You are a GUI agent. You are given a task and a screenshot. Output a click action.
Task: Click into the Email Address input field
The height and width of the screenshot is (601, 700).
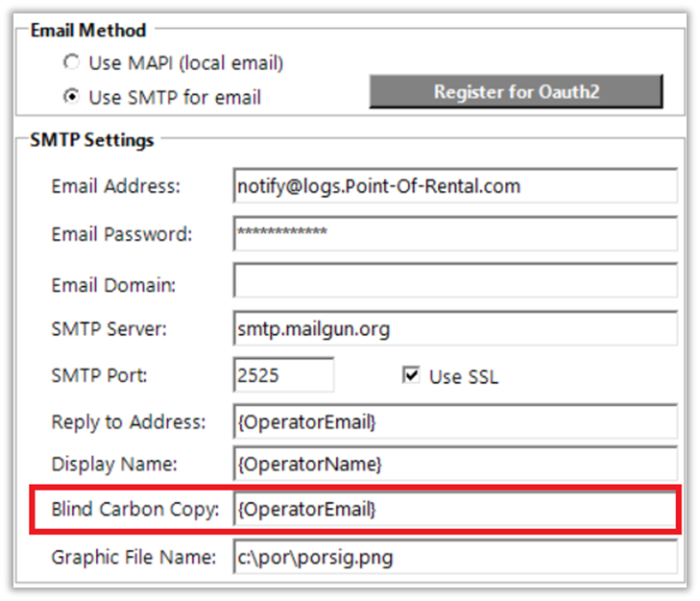(455, 186)
